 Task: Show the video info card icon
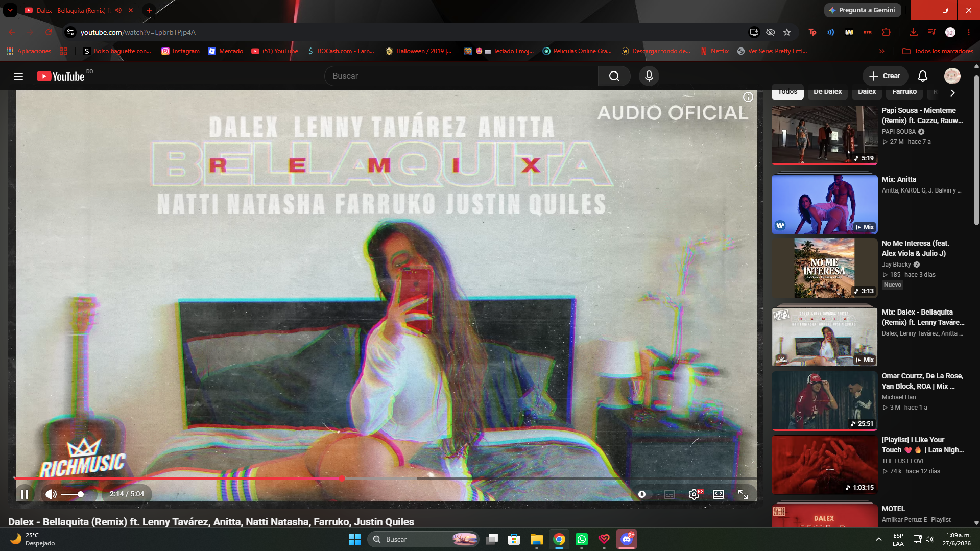click(748, 97)
